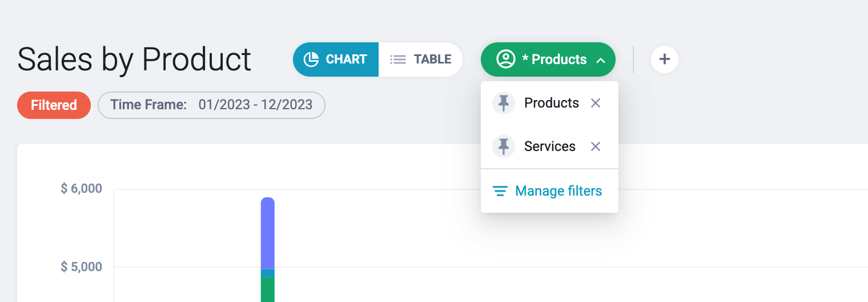Image resolution: width=868 pixels, height=302 pixels.
Task: Toggle the pin icon beside Products
Action: pos(504,103)
